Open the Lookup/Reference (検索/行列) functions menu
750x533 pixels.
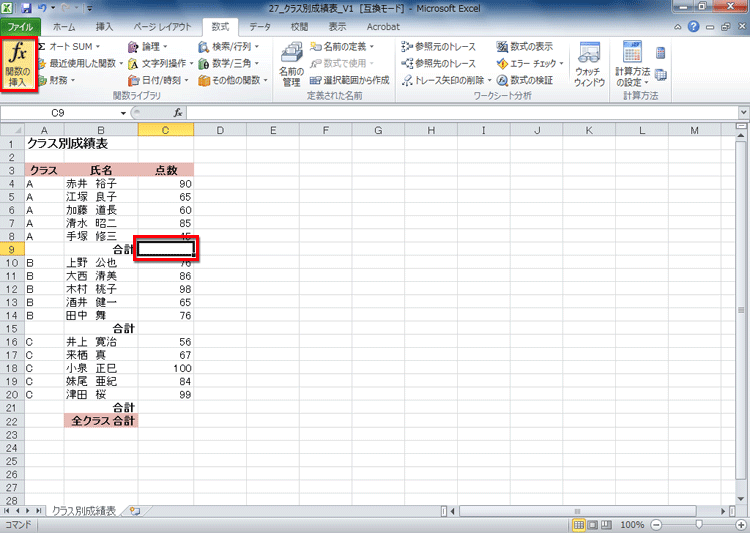click(229, 46)
